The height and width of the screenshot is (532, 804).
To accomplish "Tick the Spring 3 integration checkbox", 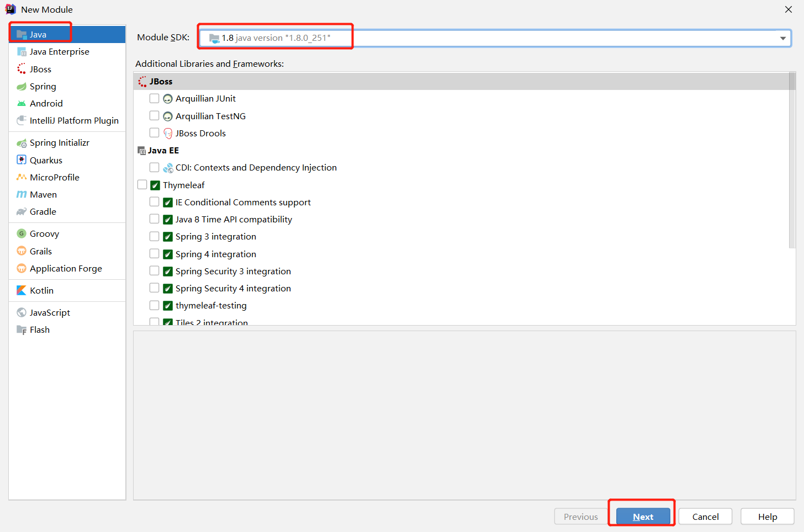I will 155,236.
